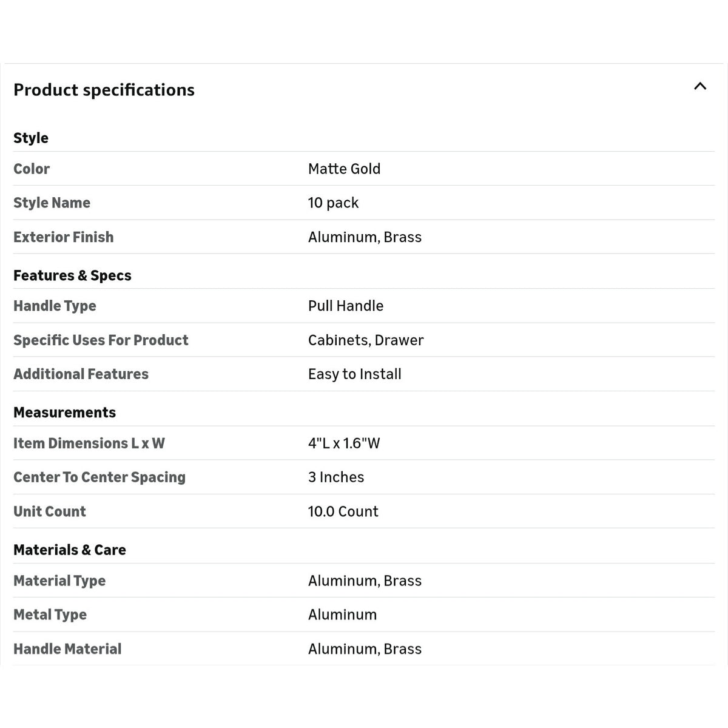Select the Style section header
This screenshot has height=728, width=728.
[31, 138]
